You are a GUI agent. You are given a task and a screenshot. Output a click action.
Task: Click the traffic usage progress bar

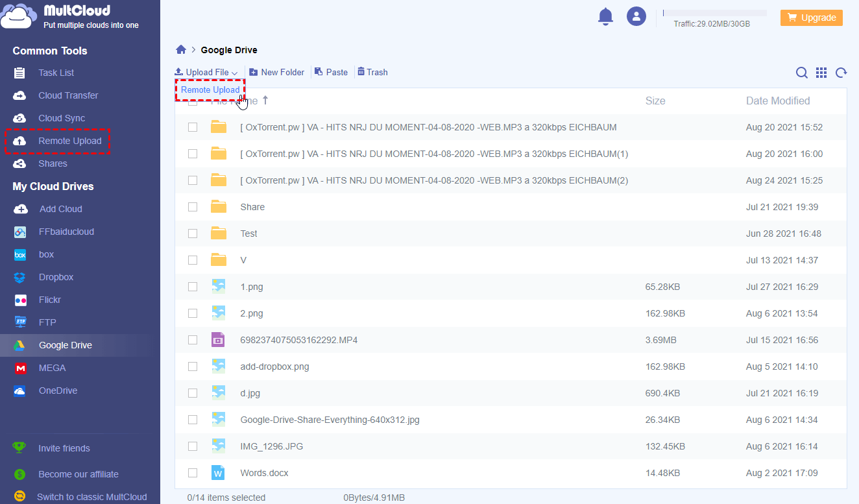pos(714,13)
